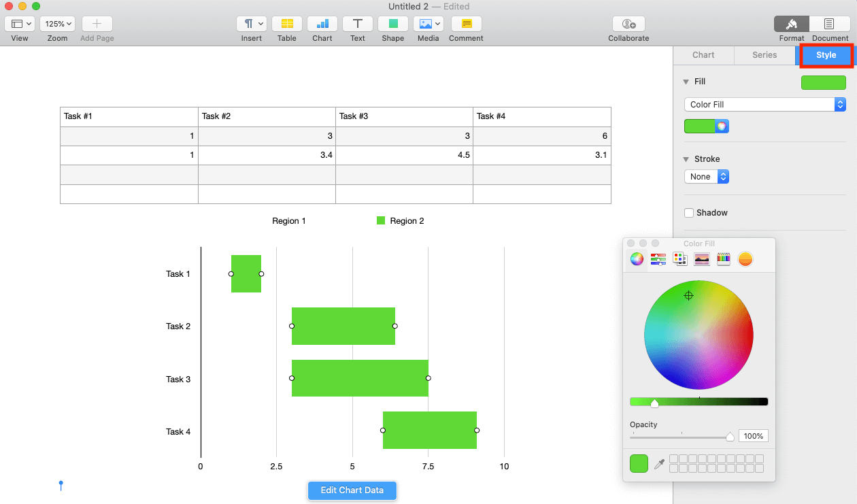
Task: Collapse the Fill section
Action: (x=685, y=81)
